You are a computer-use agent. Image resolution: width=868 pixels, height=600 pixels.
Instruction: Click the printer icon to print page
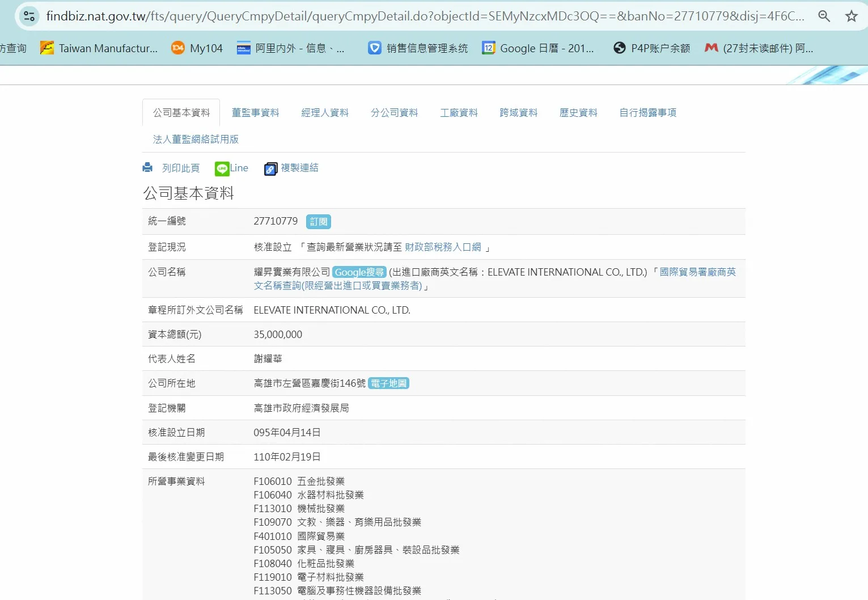[148, 168]
